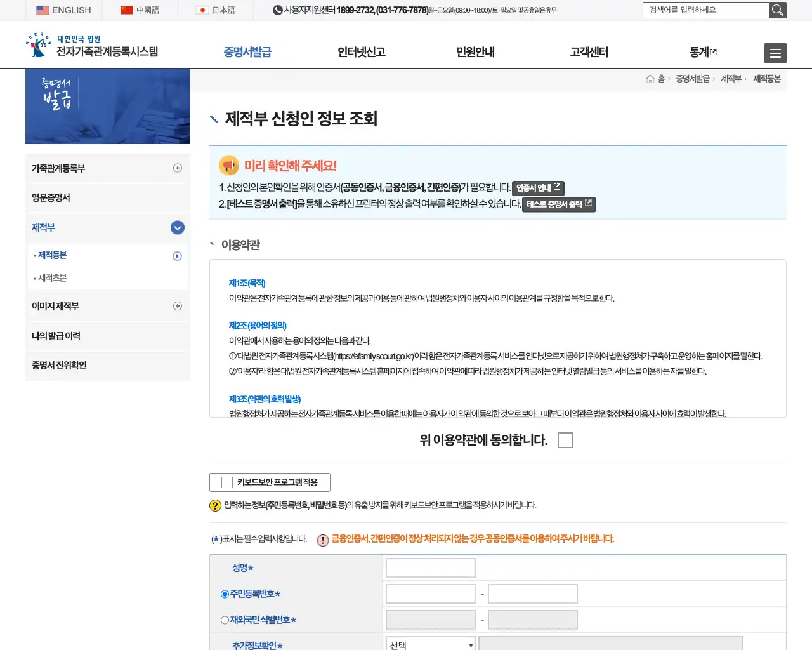Screen dimensions: 812x650
Task: Click the 테스트 증명서 출력 button
Action: (x=558, y=204)
